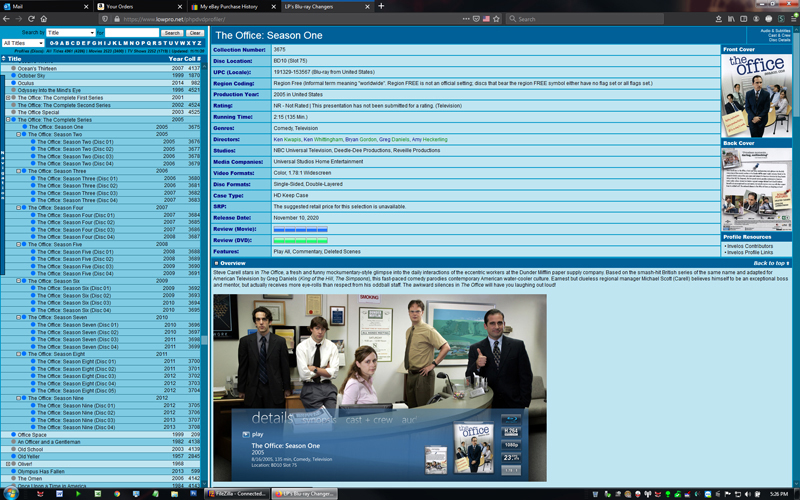Select the LP's Blu-ray Changers tab
Screen dimensions: 800x500
pos(327,6)
